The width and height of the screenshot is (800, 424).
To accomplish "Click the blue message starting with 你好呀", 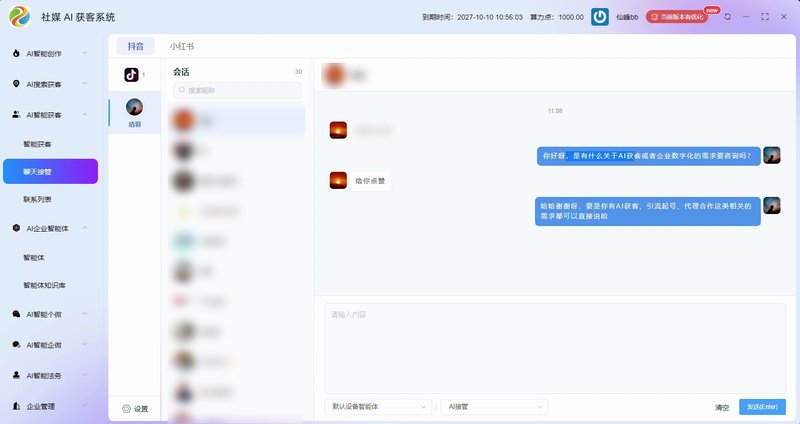I will [648, 156].
